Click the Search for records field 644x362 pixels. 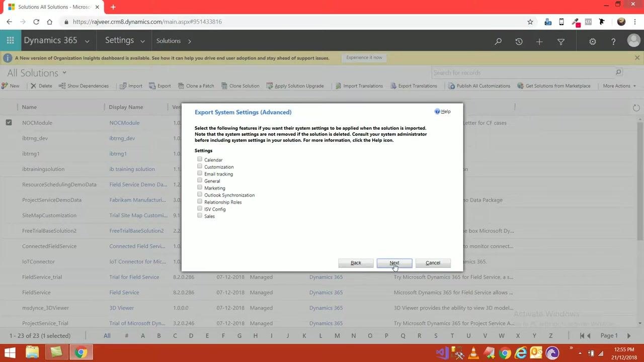pos(527,73)
